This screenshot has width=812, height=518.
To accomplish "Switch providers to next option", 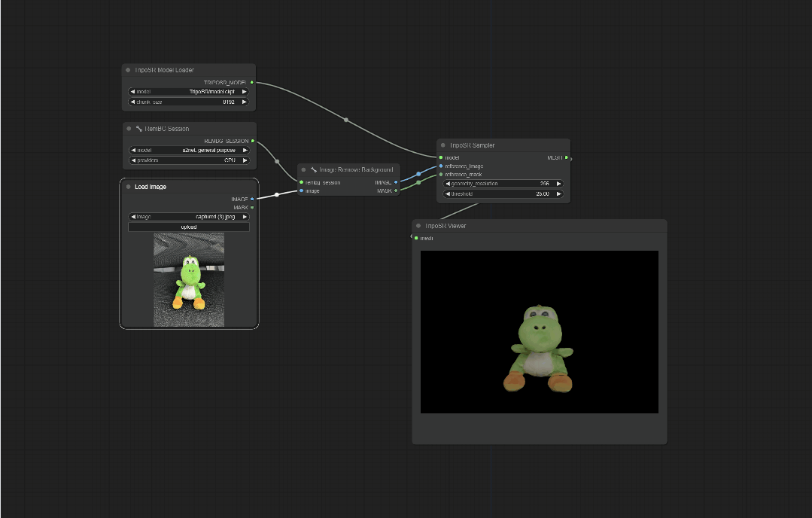I will pyautogui.click(x=245, y=160).
